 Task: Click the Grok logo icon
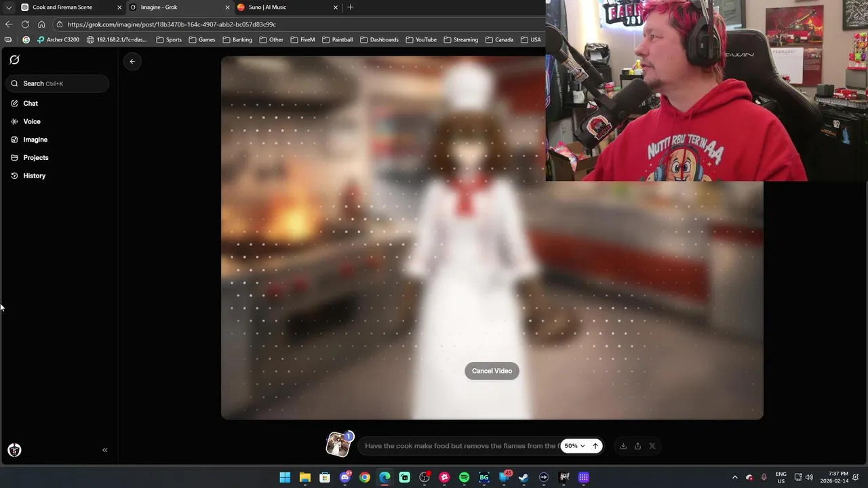[x=14, y=60]
